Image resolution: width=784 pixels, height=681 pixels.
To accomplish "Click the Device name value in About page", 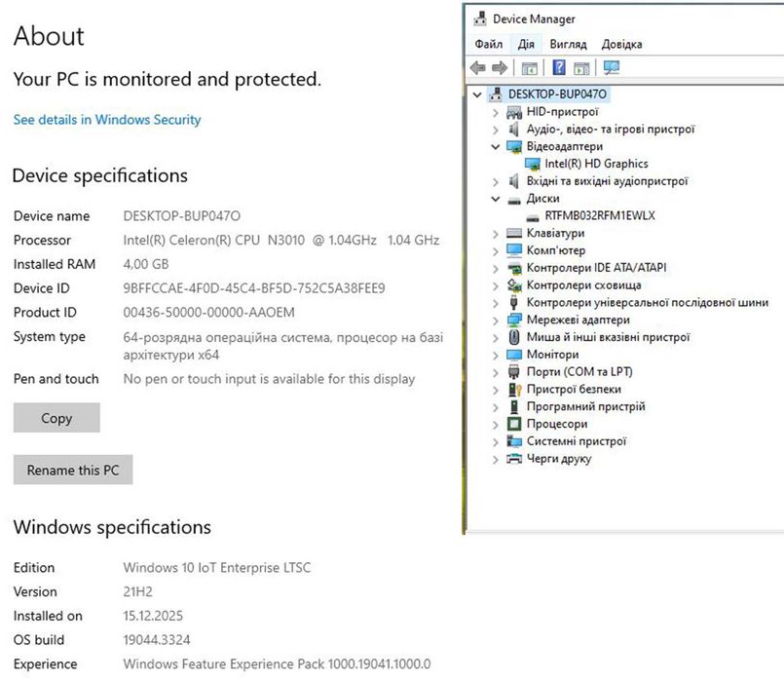I will 181,216.
